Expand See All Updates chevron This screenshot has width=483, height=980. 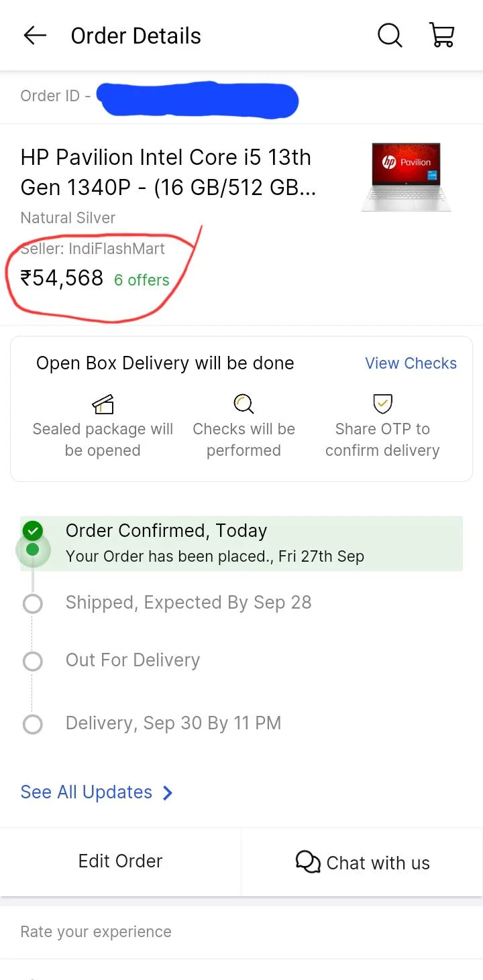[168, 793]
